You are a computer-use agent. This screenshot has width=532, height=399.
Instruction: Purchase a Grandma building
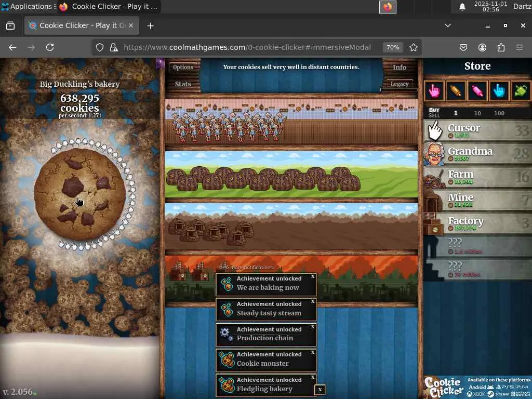[477, 154]
